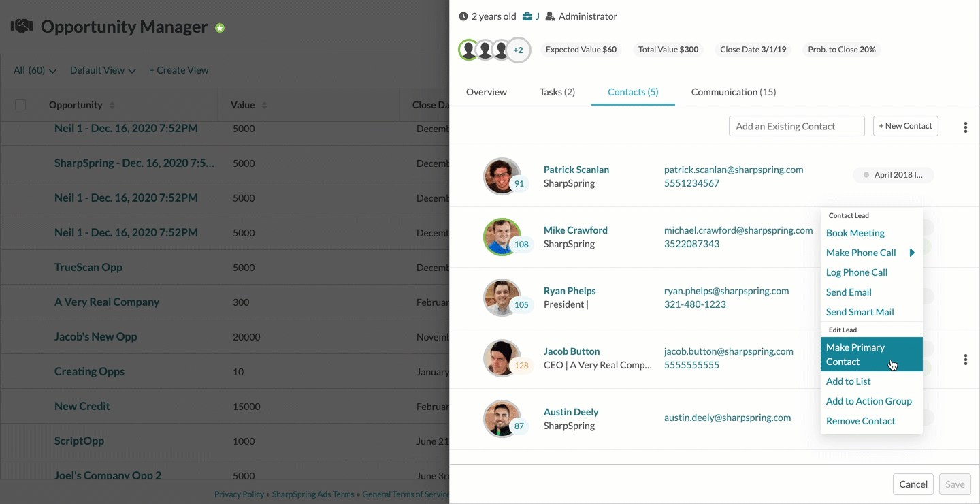Sort by Value column arrows
The width and height of the screenshot is (980, 504).
click(264, 106)
